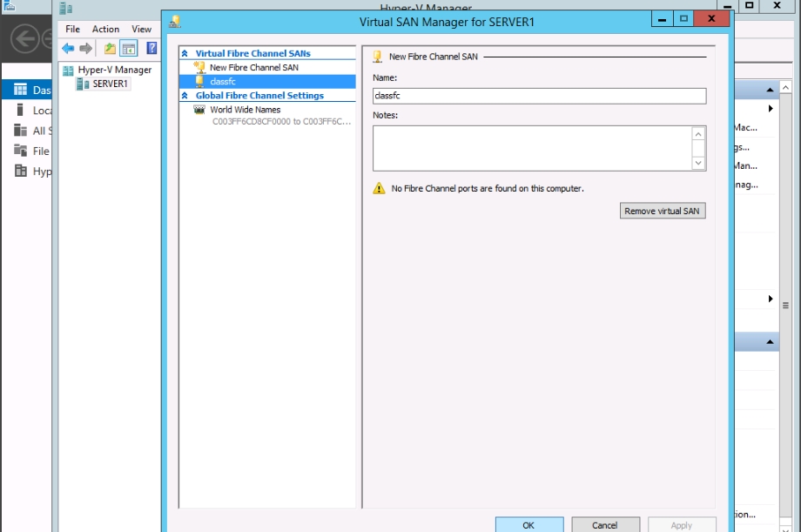The image size is (801, 532).
Task: Open the File menu
Action: (x=73, y=29)
